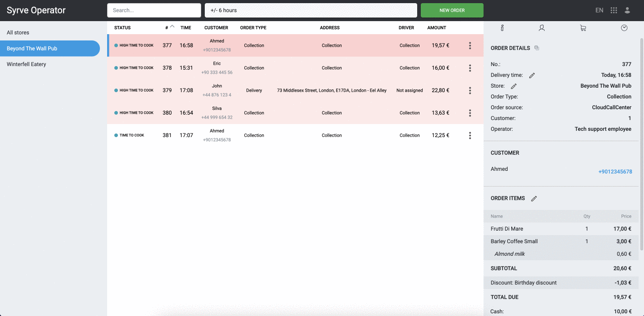Expand the +/- 6 hours time range selector
This screenshot has height=316, width=644.
[x=311, y=10]
